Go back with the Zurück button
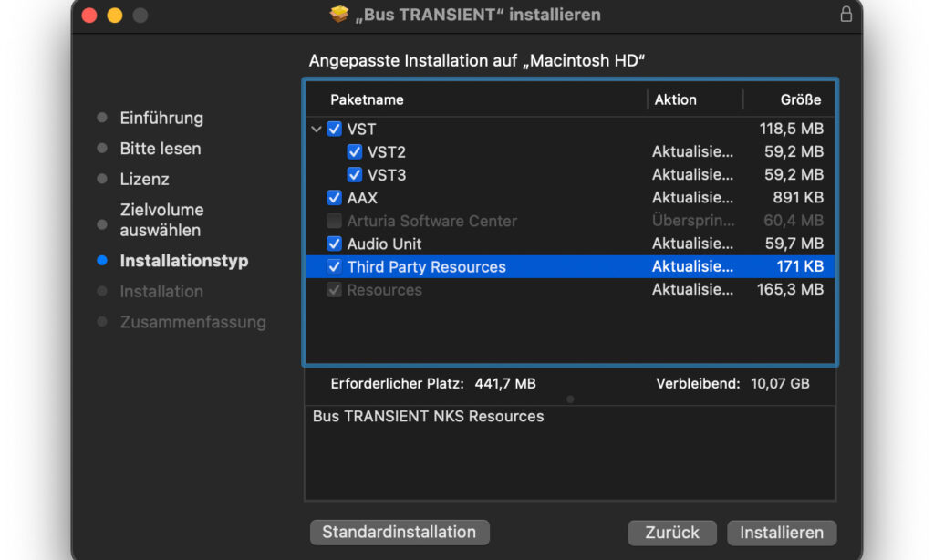 tap(672, 533)
